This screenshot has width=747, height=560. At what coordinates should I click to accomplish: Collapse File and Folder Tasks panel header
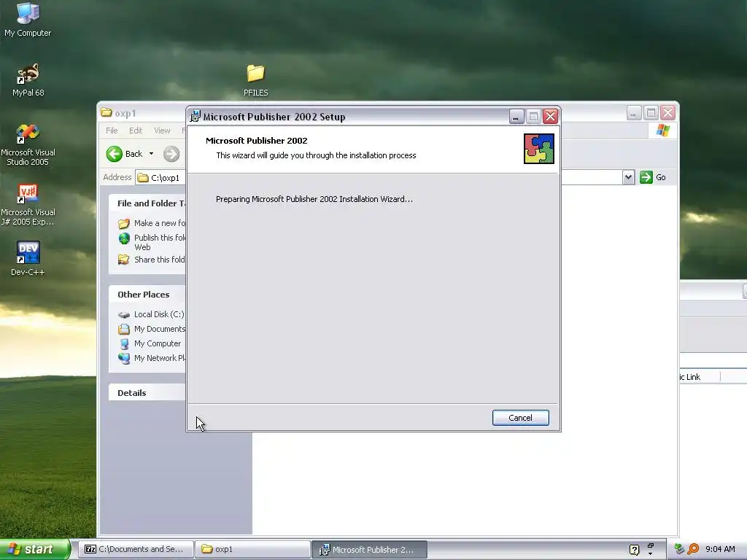147,203
